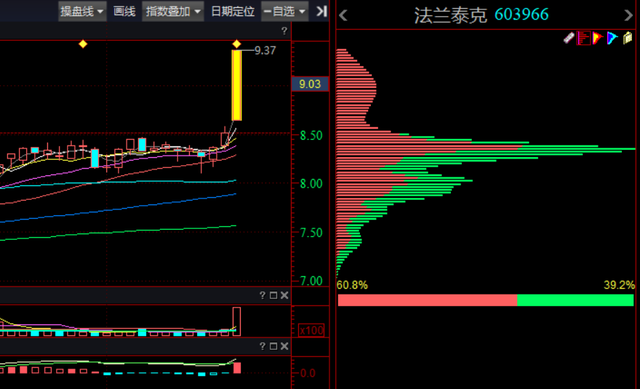Close the MACD indicator sub-panel

tap(284, 346)
